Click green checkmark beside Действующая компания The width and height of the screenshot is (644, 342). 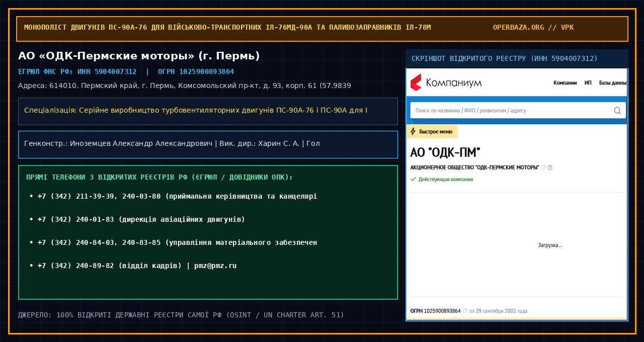point(413,179)
